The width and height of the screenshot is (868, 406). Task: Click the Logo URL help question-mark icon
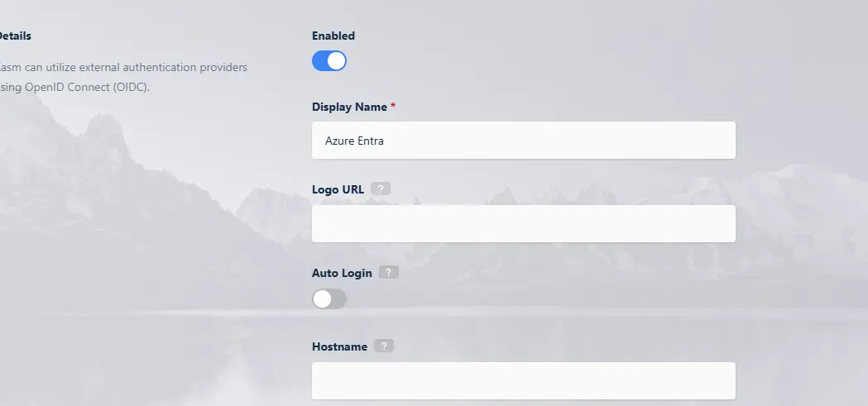pos(381,189)
